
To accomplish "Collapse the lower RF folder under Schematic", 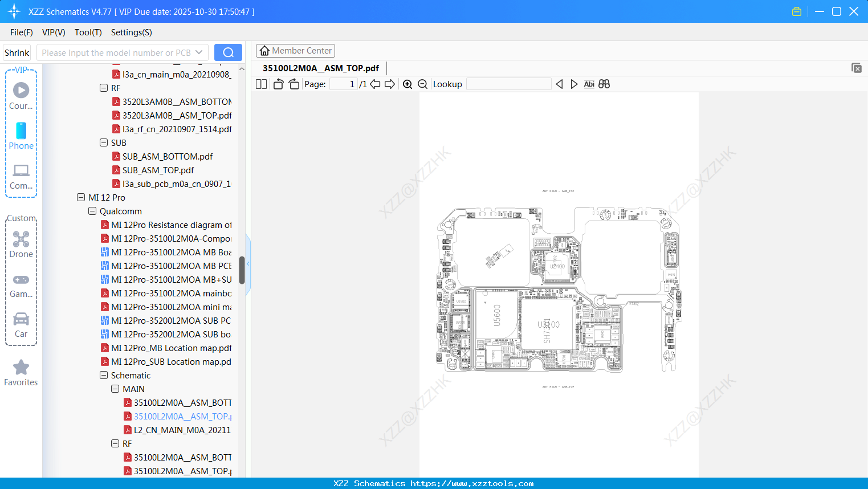I will point(115,444).
